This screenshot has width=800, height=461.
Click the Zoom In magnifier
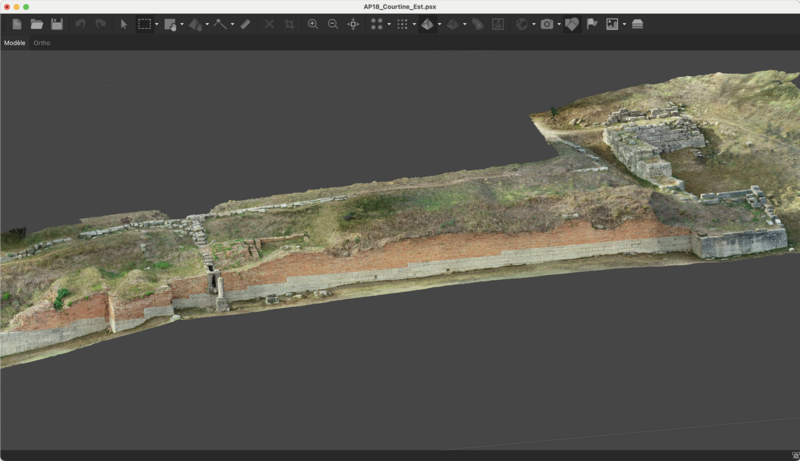313,24
